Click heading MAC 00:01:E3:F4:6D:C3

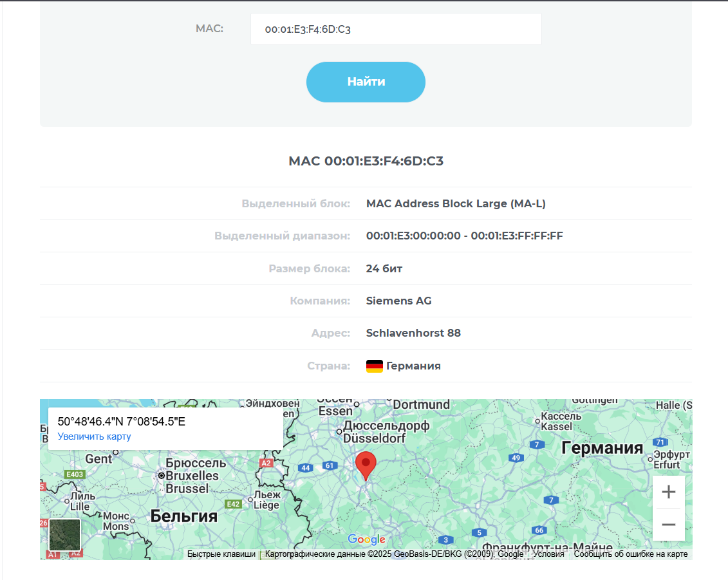click(366, 161)
